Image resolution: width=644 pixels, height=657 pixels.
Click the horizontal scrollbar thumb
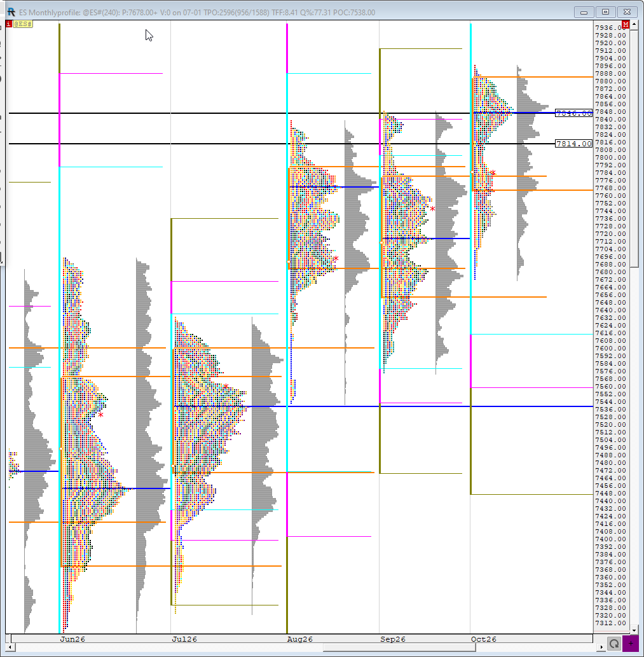[399, 647]
